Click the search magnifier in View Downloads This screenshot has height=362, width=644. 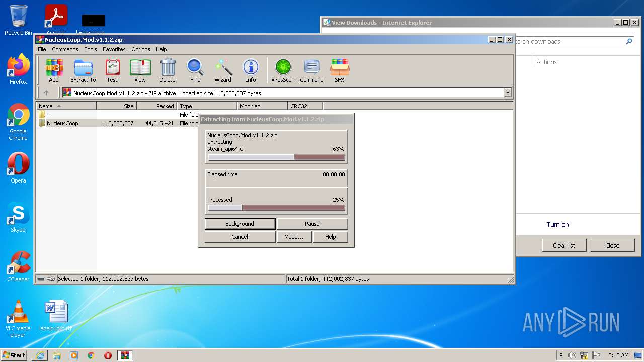click(x=629, y=41)
